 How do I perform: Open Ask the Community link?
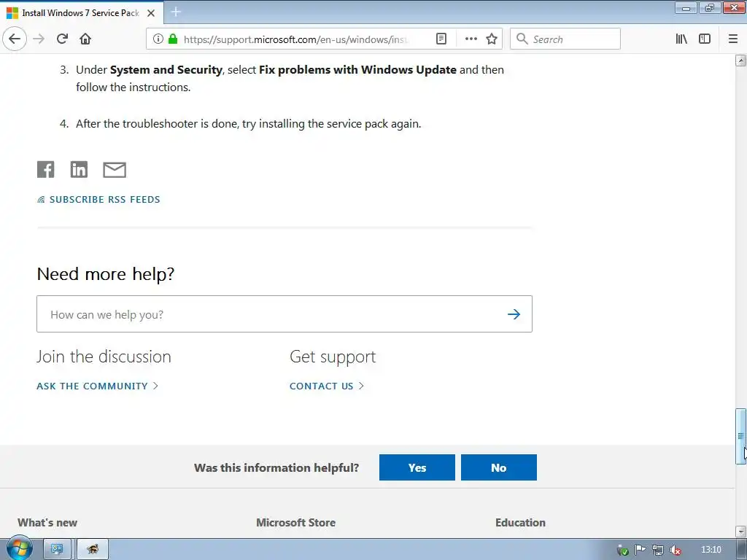(97, 386)
